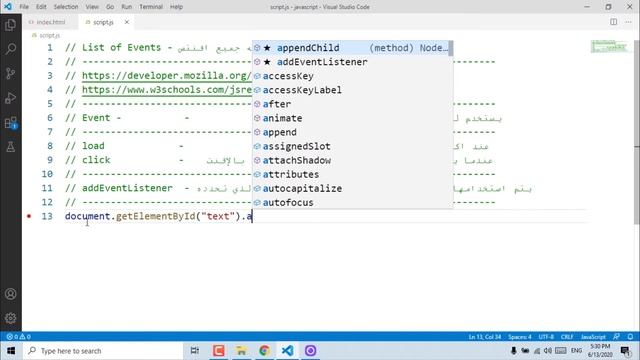Select addEventListener suggestion
Viewport: 640px width, 360px height.
tap(351, 62)
